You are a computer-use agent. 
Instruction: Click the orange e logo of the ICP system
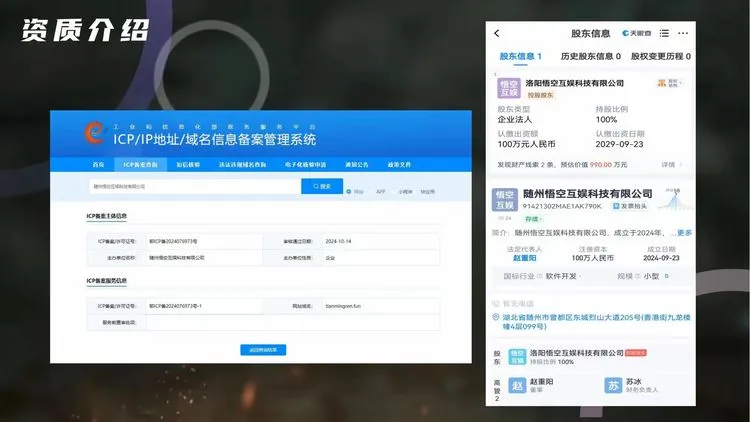tap(94, 132)
